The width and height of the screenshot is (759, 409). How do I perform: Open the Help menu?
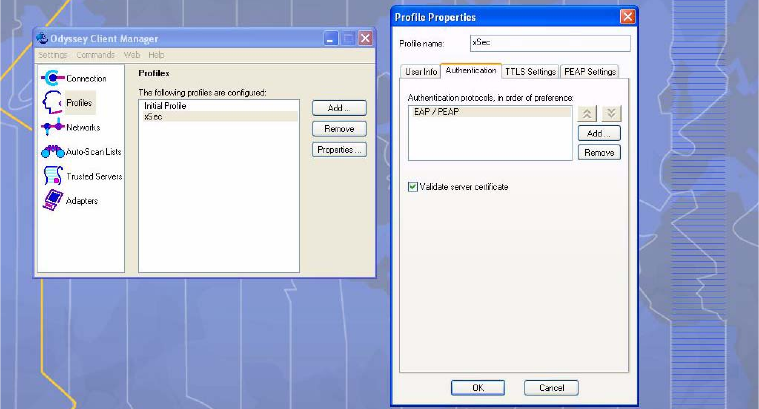click(156, 55)
